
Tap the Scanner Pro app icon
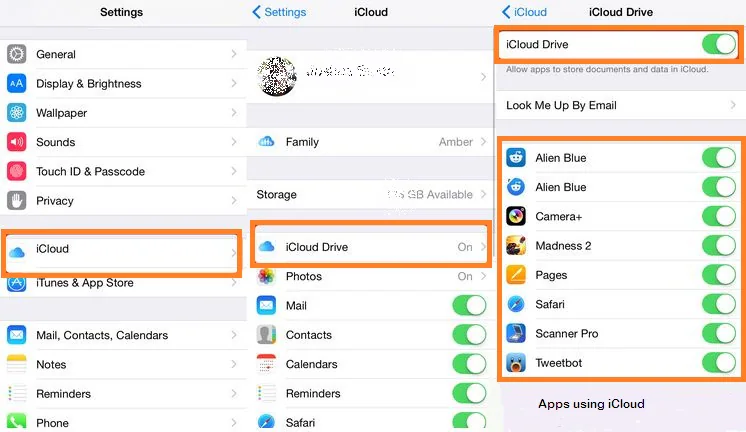click(x=516, y=334)
